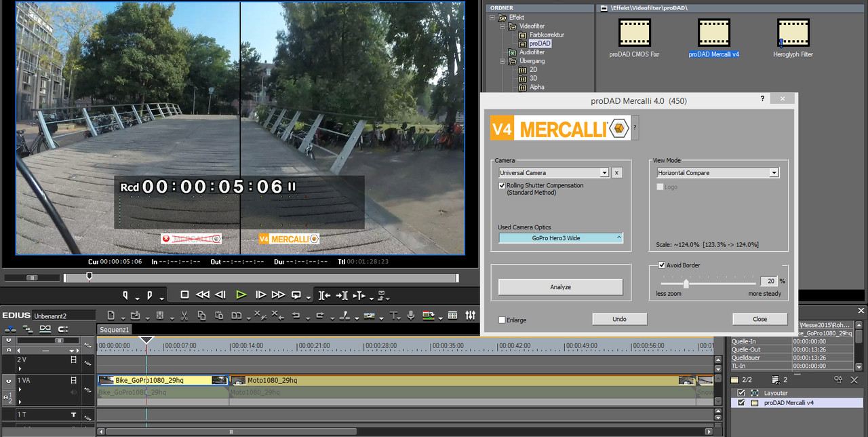Open the Universal Camera dropdown
This screenshot has width=868, height=437.
coord(604,173)
